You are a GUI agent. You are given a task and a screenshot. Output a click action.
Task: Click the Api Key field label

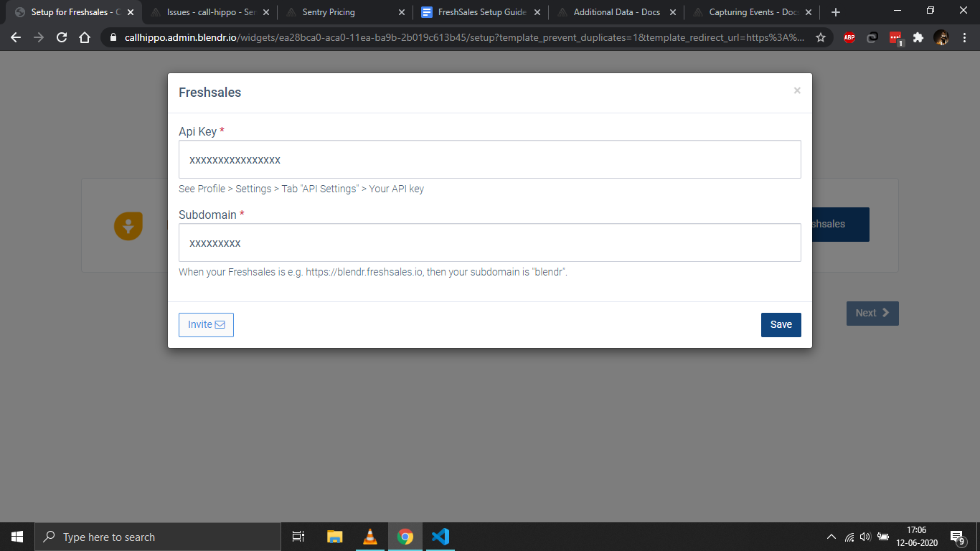(202, 131)
